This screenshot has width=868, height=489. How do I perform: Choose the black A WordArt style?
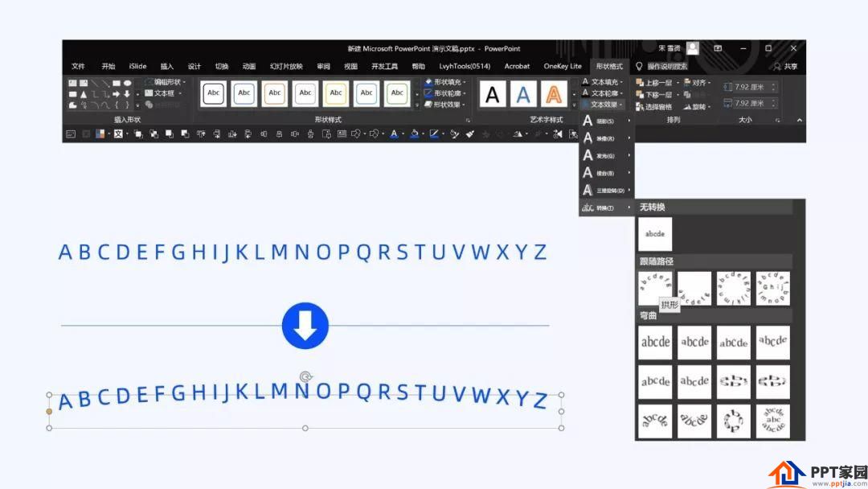click(492, 95)
